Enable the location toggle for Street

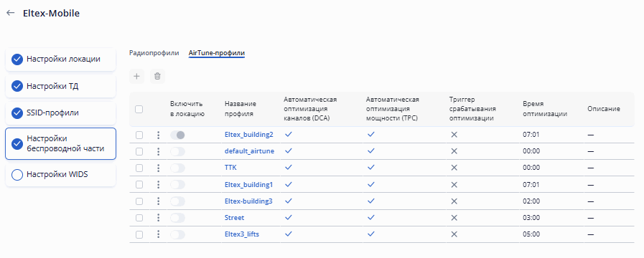coord(177,218)
